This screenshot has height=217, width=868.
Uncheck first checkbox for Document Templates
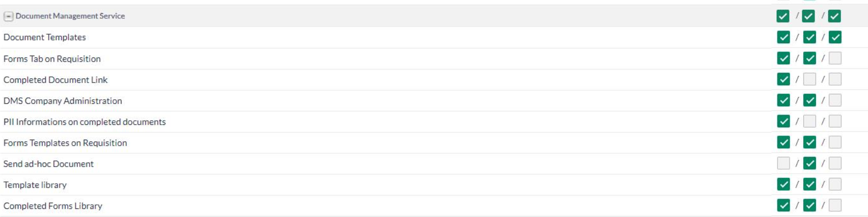tap(783, 37)
